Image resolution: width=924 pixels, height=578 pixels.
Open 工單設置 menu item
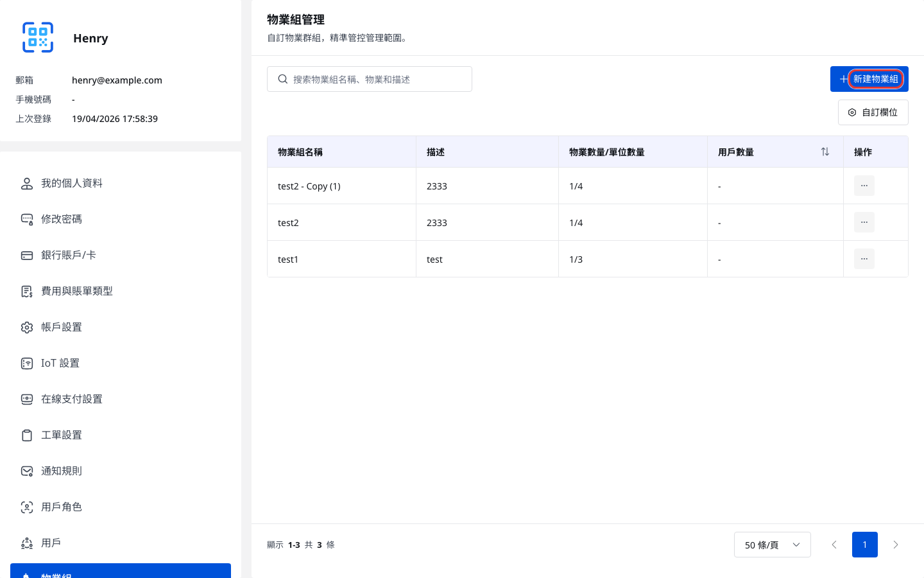121,435
